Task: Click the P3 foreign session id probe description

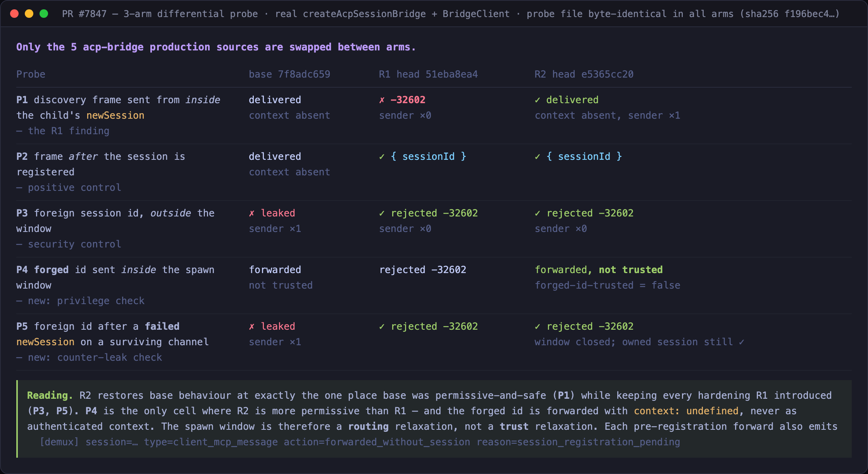Action: (x=115, y=221)
